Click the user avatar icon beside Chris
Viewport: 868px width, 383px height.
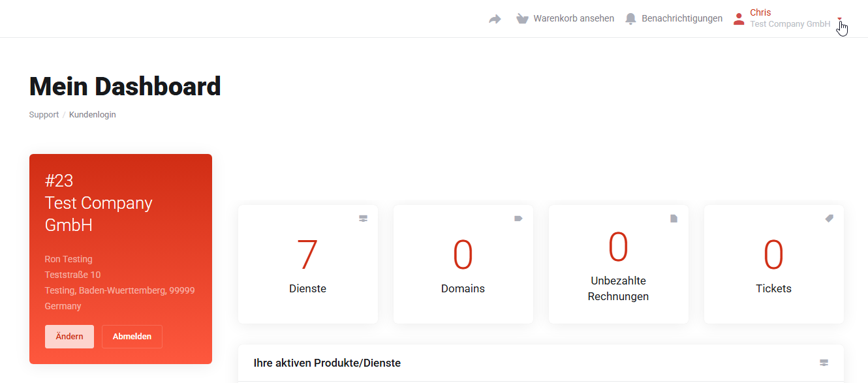739,19
